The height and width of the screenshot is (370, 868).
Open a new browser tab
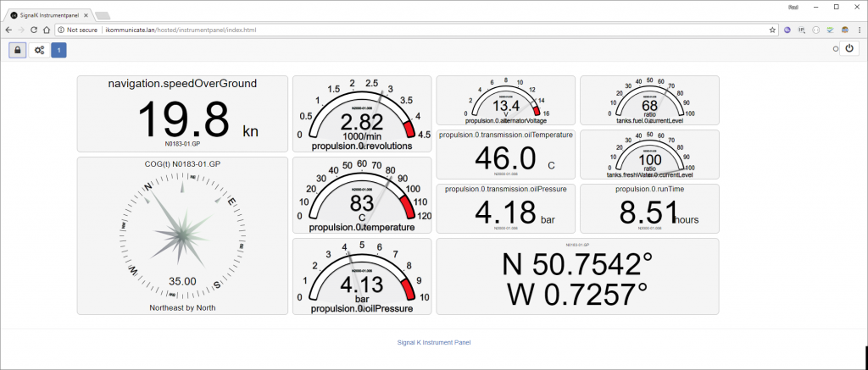coord(102,15)
